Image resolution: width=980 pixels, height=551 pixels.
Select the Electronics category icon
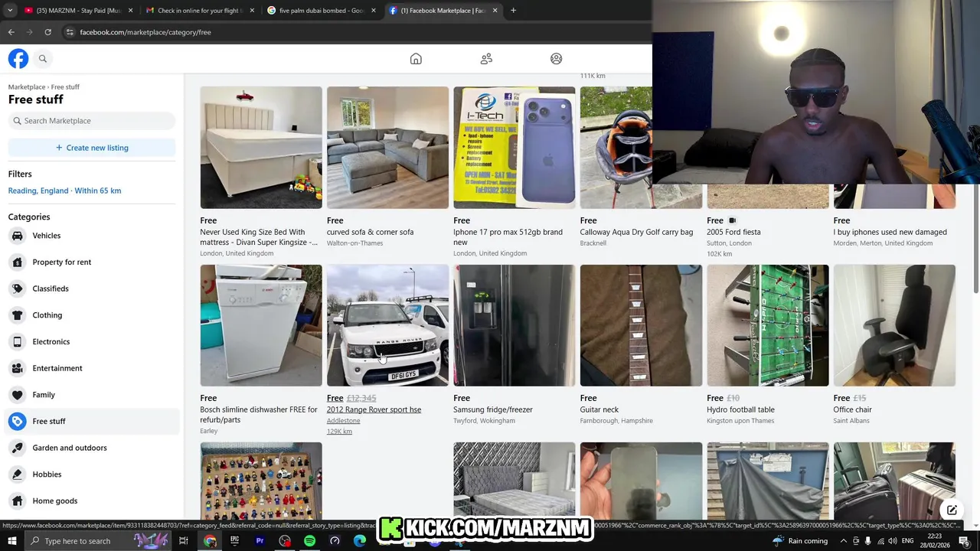[18, 342]
